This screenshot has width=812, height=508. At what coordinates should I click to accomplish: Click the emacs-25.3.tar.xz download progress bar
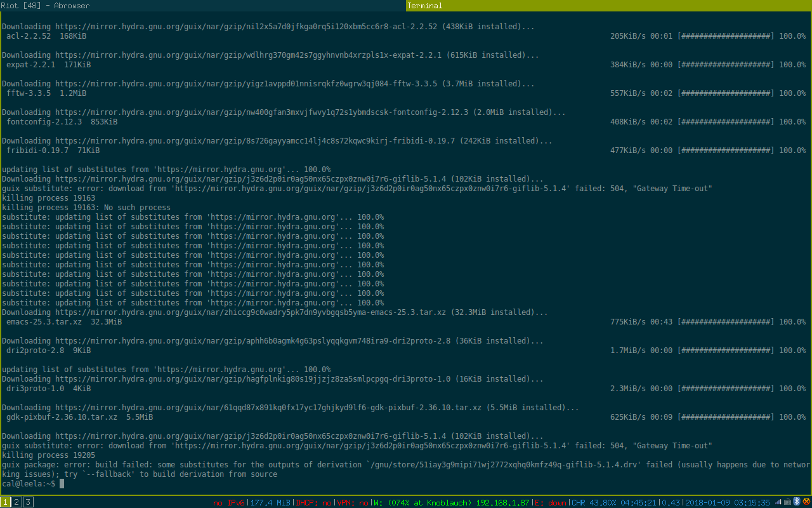(x=726, y=322)
